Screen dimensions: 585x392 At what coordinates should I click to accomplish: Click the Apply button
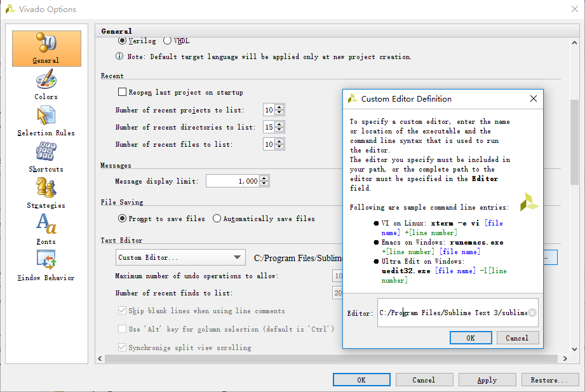(487, 380)
